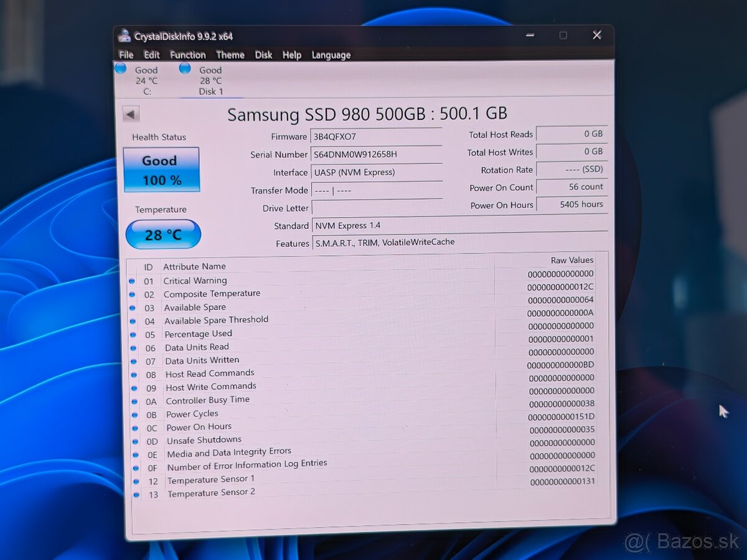747x560 pixels.
Task: Open the Help menu
Action: coord(292,55)
